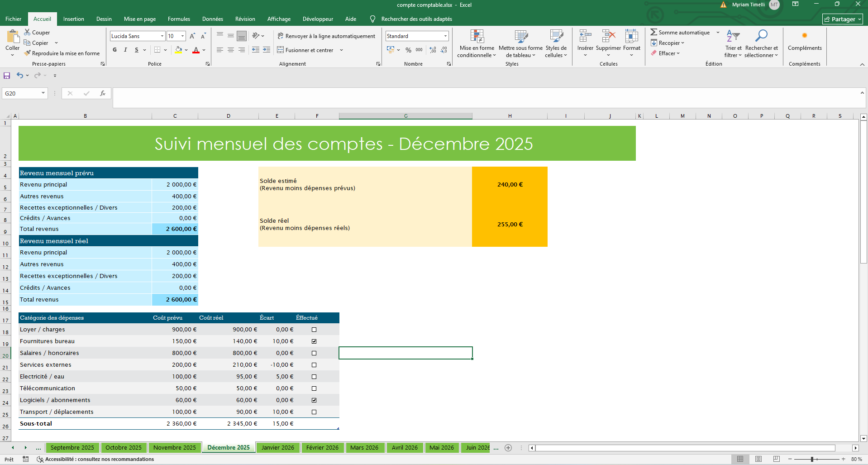Click the Trier et filtrer icon
The height and width of the screenshot is (465, 868).
coord(733,36)
